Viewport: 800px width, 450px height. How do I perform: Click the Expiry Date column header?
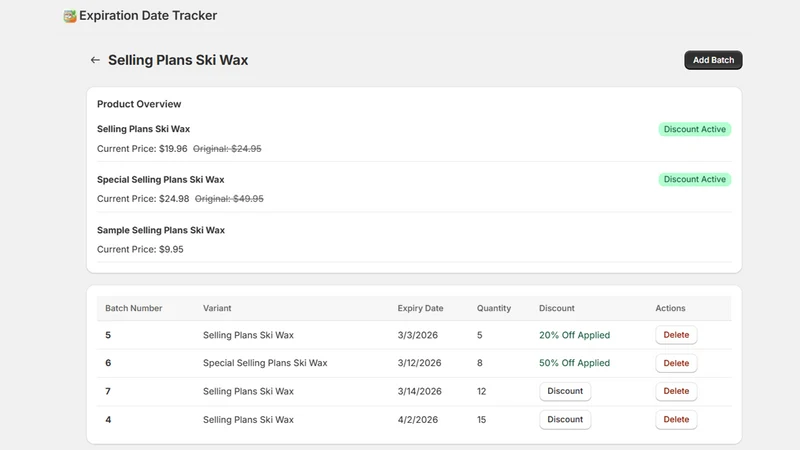(420, 308)
